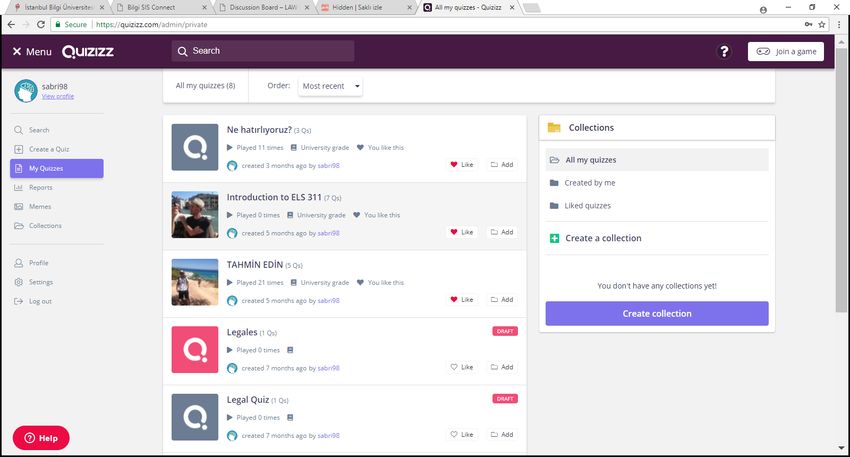Switch to the Discussion Board browser tab
This screenshot has width=850, height=457.
(263, 8)
